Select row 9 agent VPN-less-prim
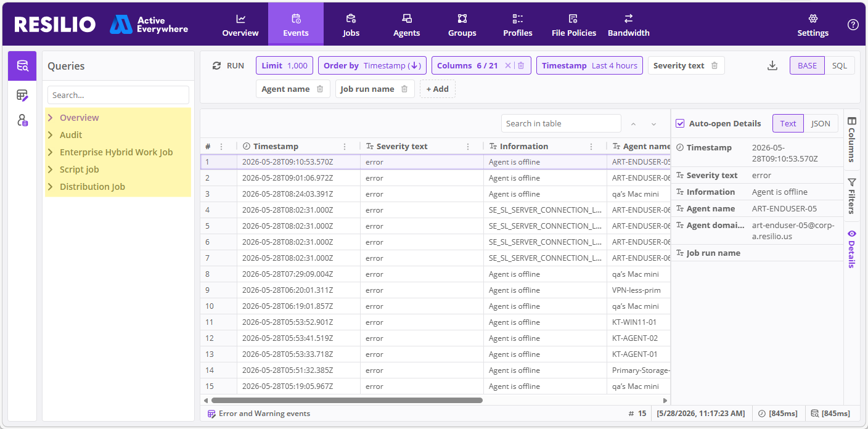Viewport: 868px width, 429px height. 435,290
